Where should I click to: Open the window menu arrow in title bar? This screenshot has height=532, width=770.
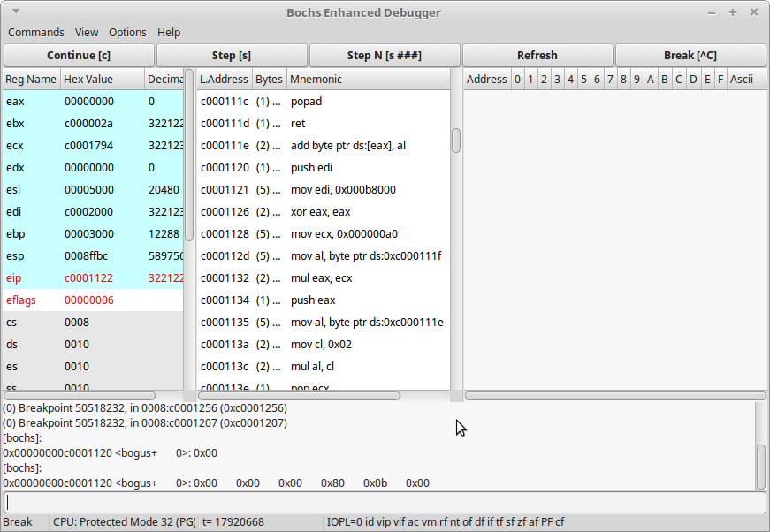[x=16, y=11]
